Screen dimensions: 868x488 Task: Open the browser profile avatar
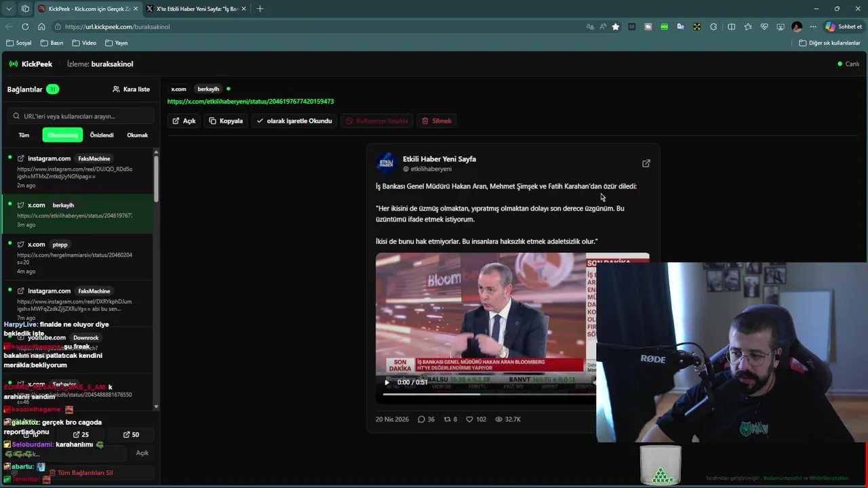tap(797, 26)
